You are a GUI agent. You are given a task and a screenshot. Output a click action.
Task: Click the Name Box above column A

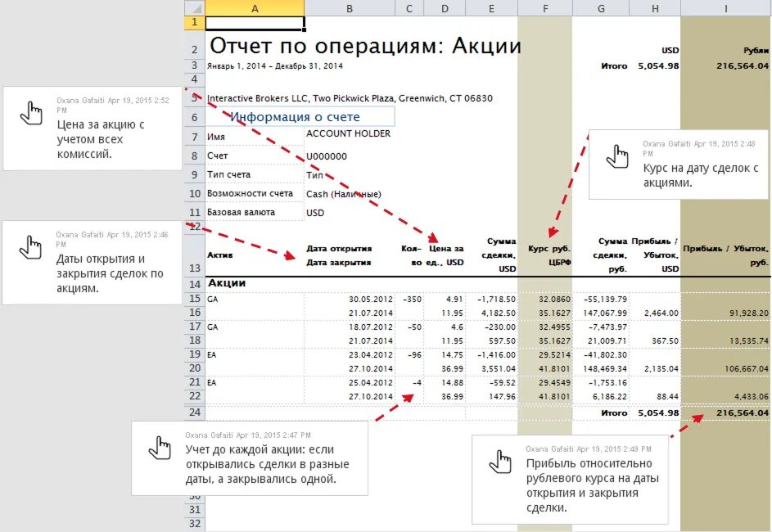tap(254, 21)
